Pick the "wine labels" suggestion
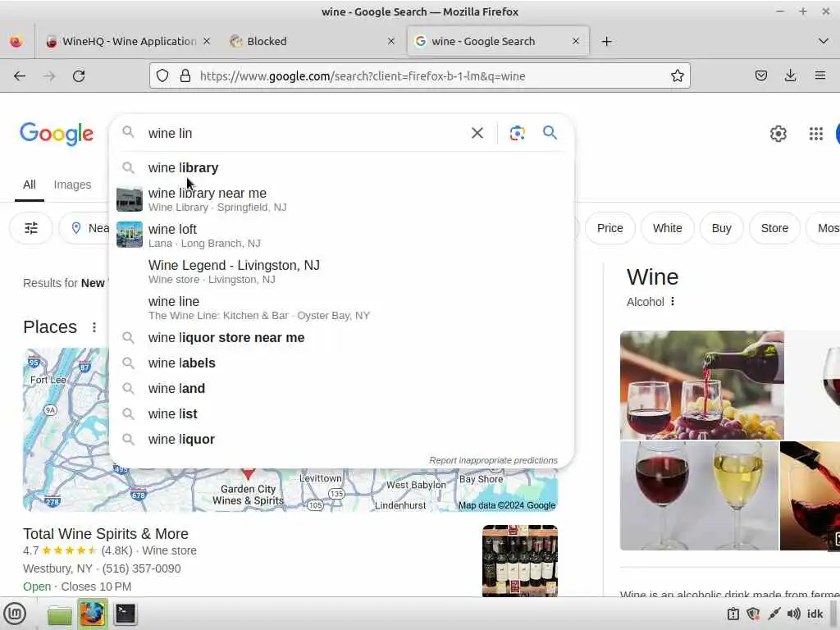Viewport: 840px width, 630px height. click(x=341, y=363)
